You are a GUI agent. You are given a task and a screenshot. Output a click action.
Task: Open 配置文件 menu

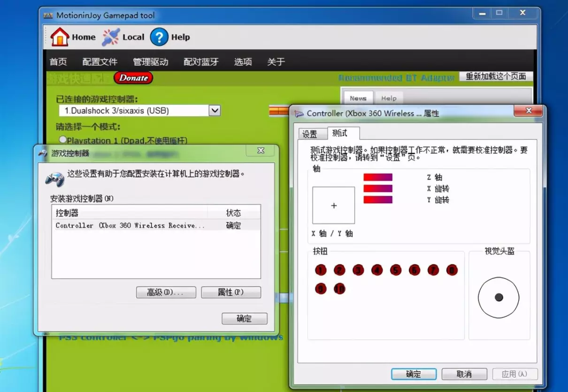coord(100,61)
